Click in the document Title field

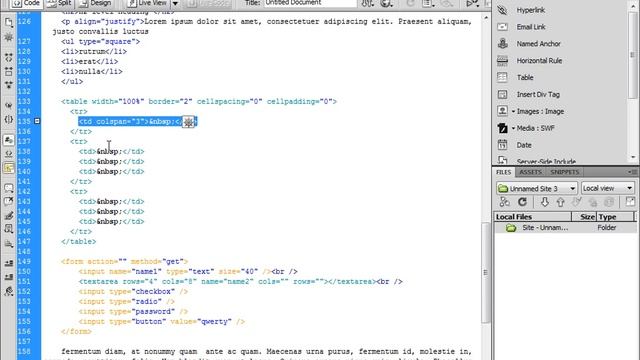tap(310, 3)
